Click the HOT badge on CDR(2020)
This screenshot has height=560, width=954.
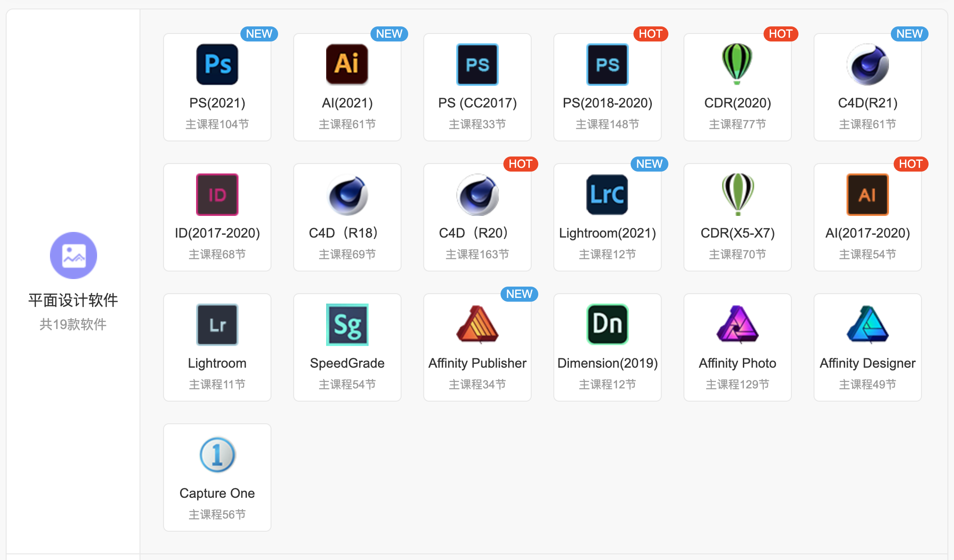pos(781,34)
